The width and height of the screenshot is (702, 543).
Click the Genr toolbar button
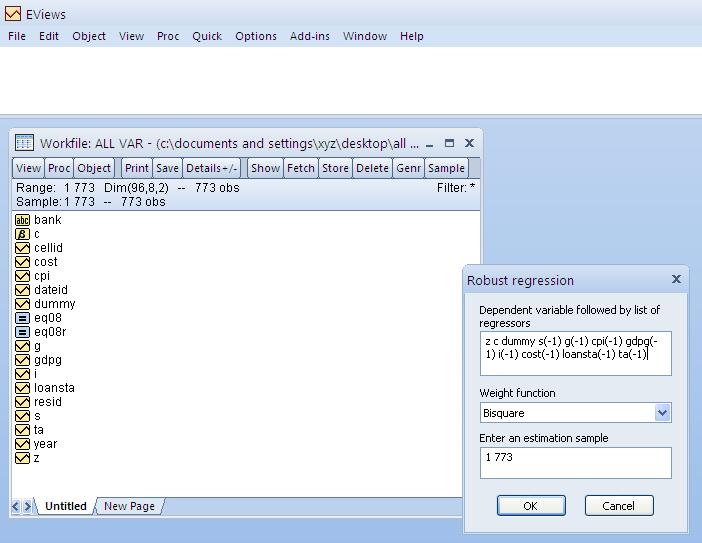pos(408,168)
